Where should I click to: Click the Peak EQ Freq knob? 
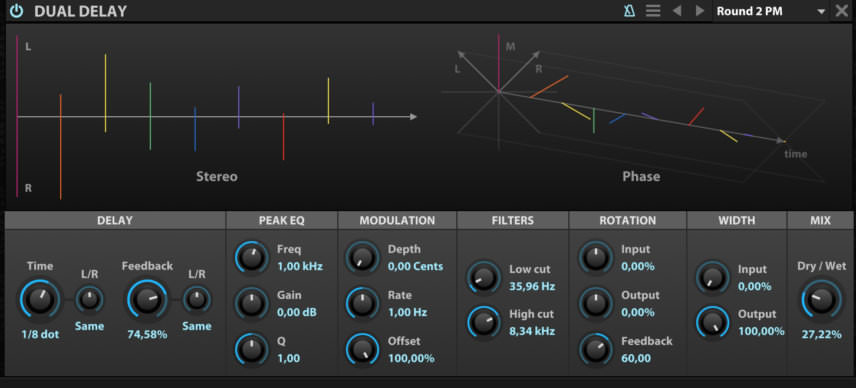(252, 258)
